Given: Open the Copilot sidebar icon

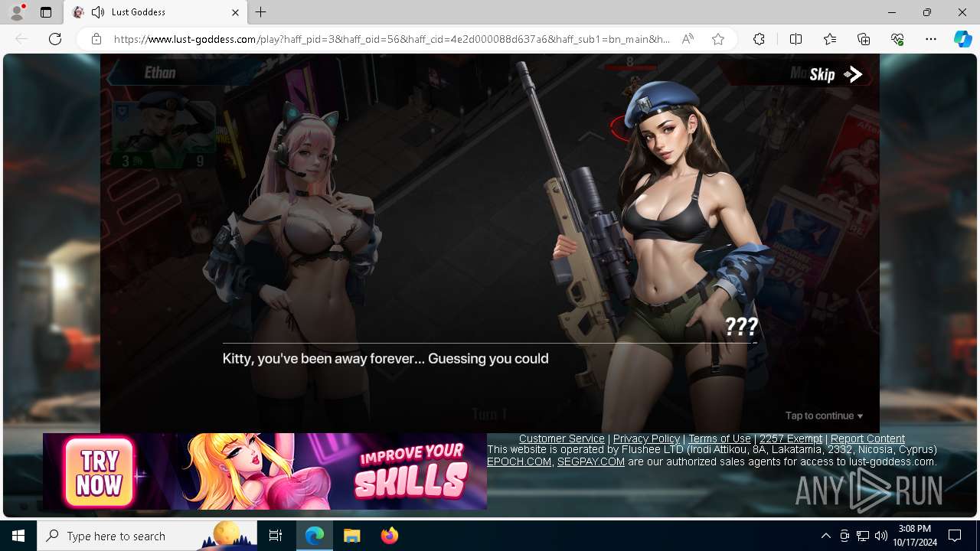Looking at the screenshot, I should point(962,39).
